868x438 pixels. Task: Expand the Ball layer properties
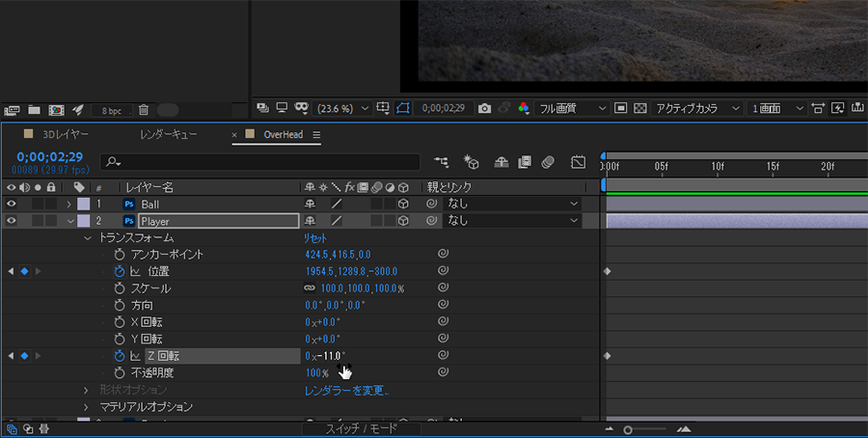pos(69,205)
